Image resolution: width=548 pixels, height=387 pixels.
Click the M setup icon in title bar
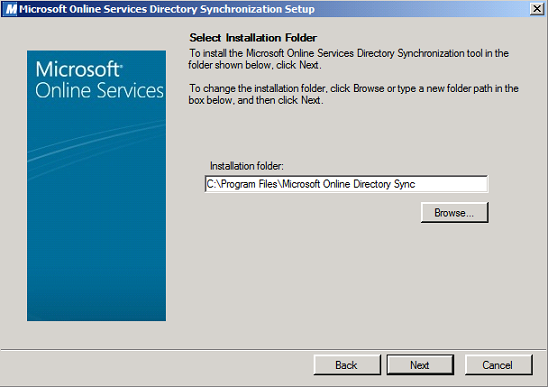point(10,9)
